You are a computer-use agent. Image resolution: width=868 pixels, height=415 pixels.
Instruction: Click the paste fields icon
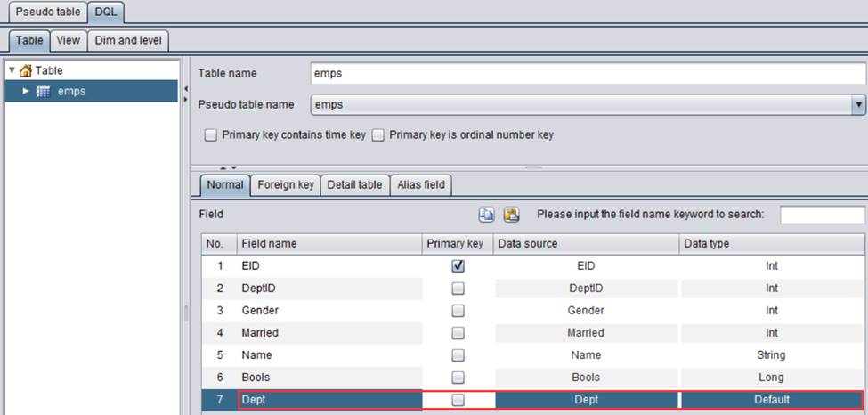511,215
